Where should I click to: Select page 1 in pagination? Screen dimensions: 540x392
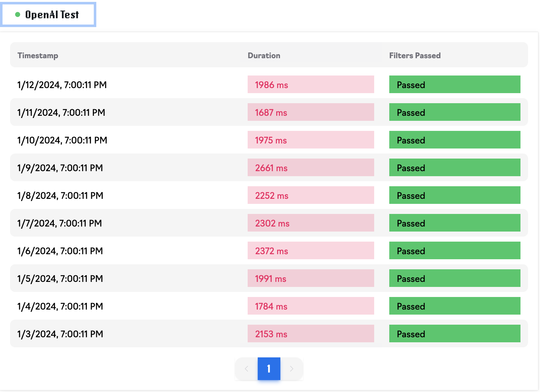[x=269, y=369]
